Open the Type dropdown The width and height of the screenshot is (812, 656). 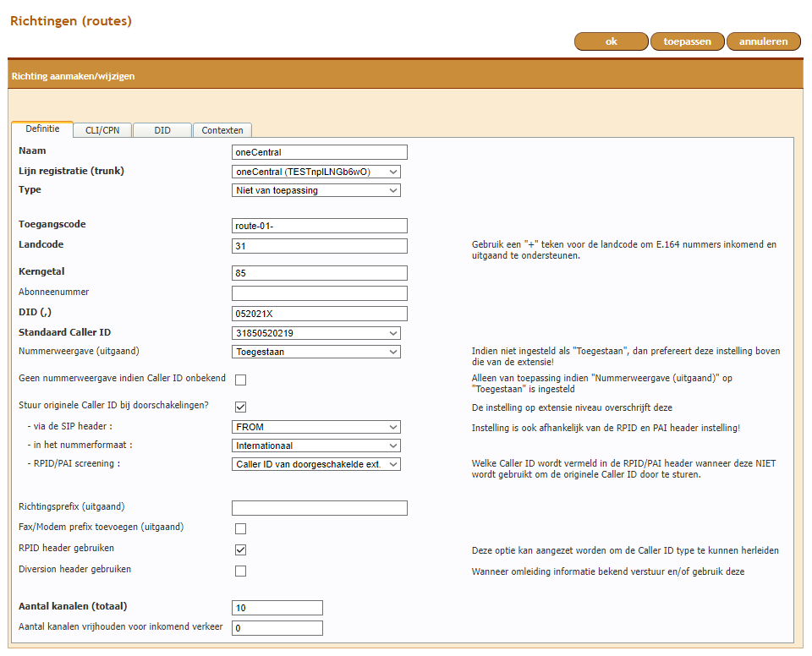tap(315, 190)
